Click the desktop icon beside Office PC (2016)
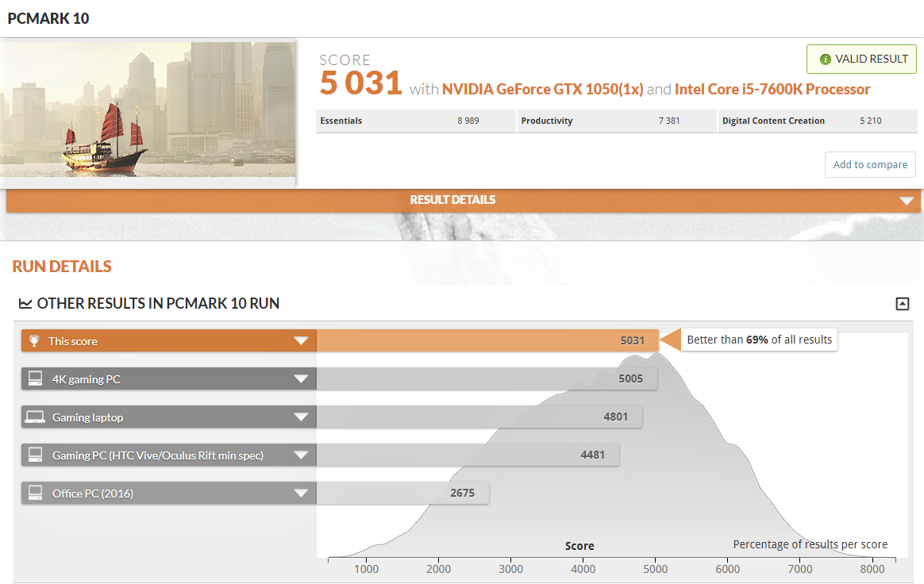Screen dimensions: 924x584 36,493
